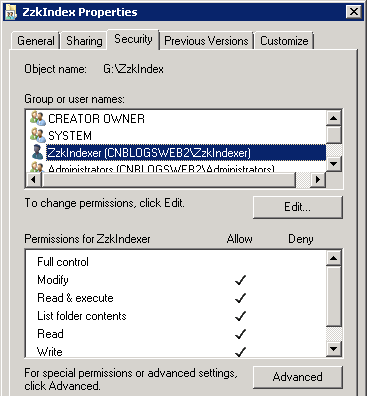Go to the Customize tab

coord(284,41)
